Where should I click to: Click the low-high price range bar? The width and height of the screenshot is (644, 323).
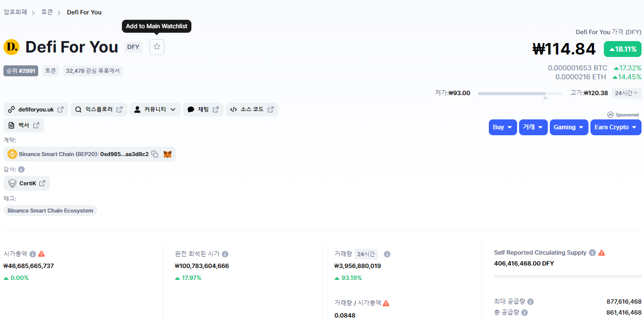pos(519,93)
